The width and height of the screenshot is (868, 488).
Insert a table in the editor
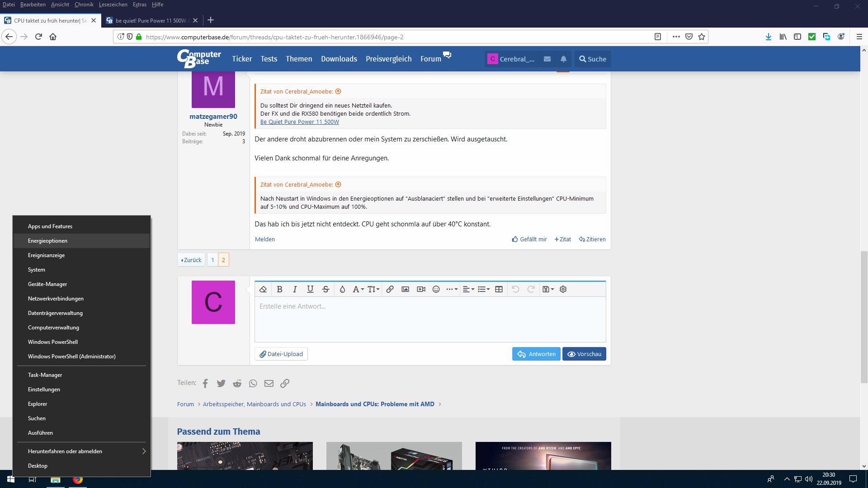[x=499, y=289]
